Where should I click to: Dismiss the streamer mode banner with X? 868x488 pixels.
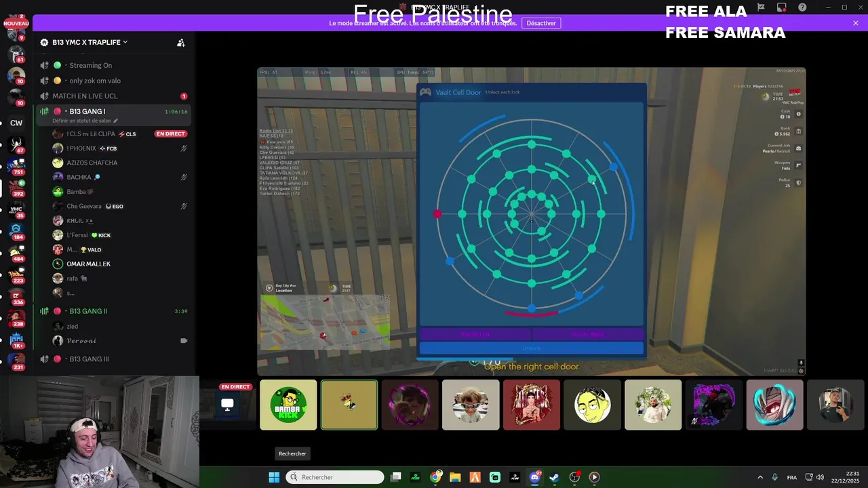coord(856,23)
